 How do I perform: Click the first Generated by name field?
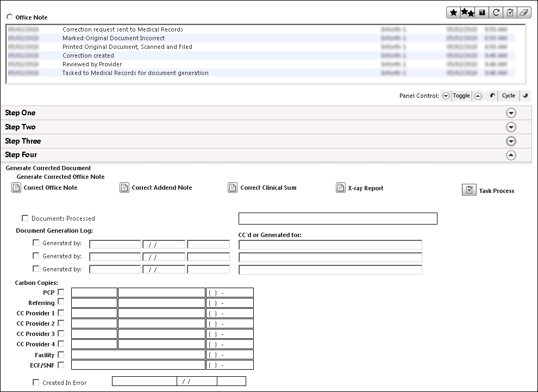pos(115,245)
